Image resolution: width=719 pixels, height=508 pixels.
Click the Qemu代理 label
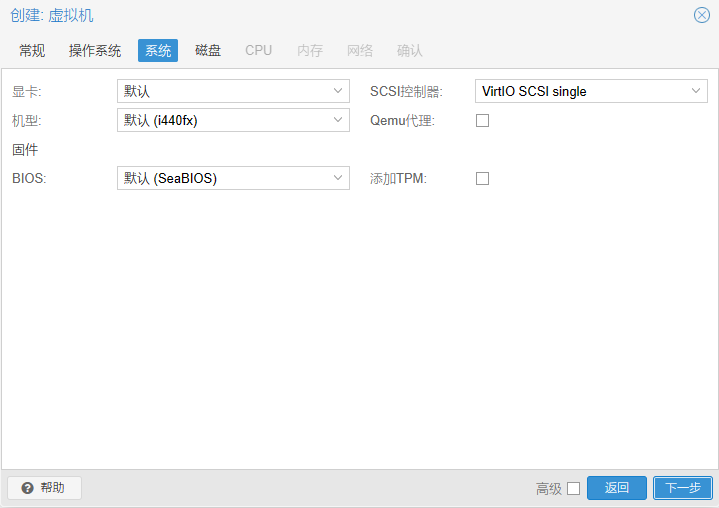(x=402, y=121)
